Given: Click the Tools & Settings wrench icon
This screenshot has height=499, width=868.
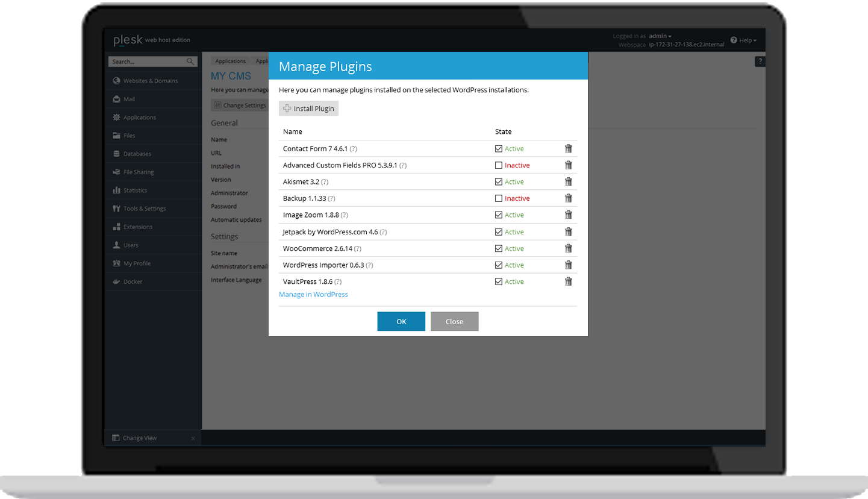Looking at the screenshot, I should [116, 209].
